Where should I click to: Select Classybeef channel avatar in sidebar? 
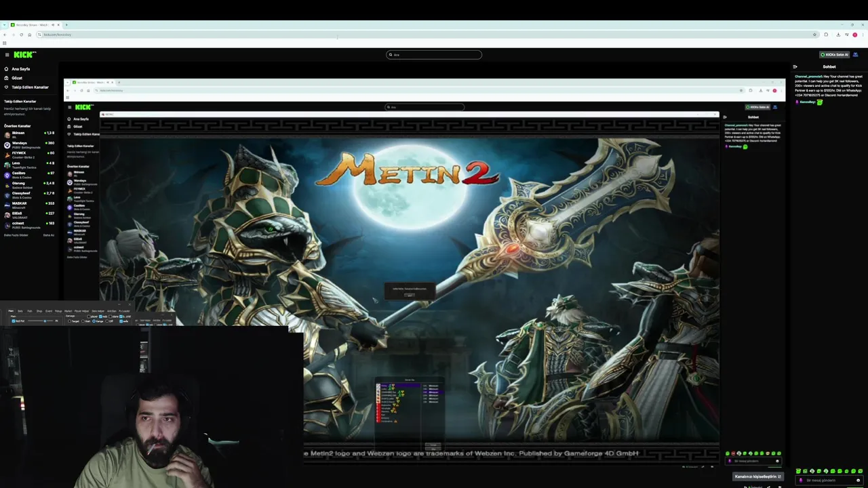7,195
